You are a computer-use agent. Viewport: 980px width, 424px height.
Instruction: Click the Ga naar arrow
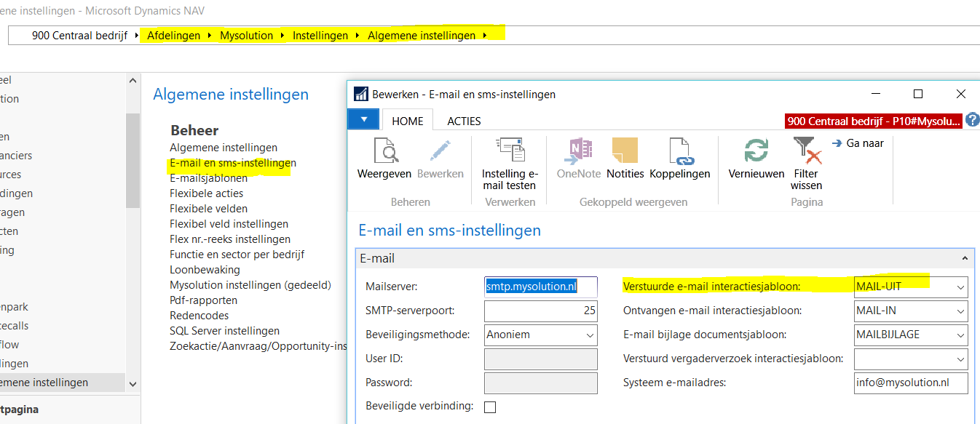837,143
